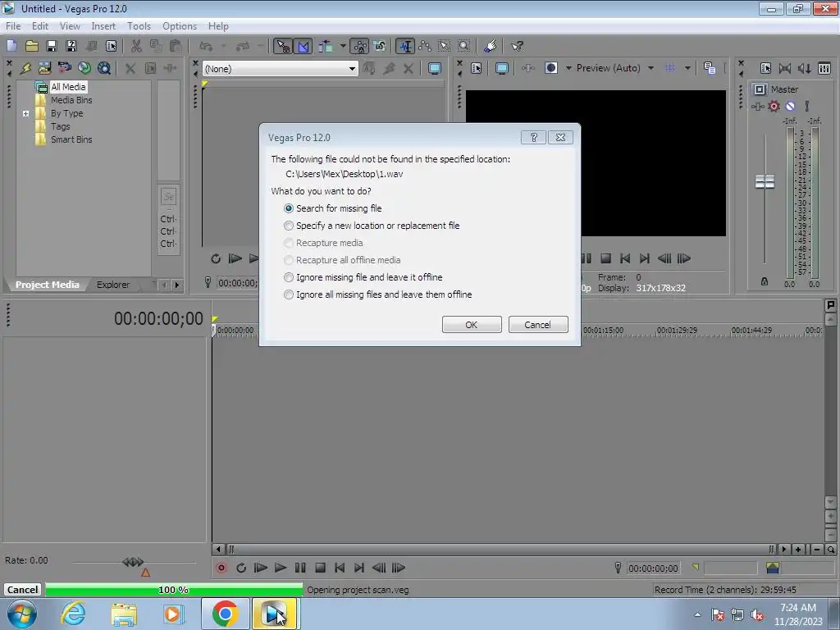This screenshot has height=630, width=840.
Task: Open the Options menu
Action: click(180, 25)
